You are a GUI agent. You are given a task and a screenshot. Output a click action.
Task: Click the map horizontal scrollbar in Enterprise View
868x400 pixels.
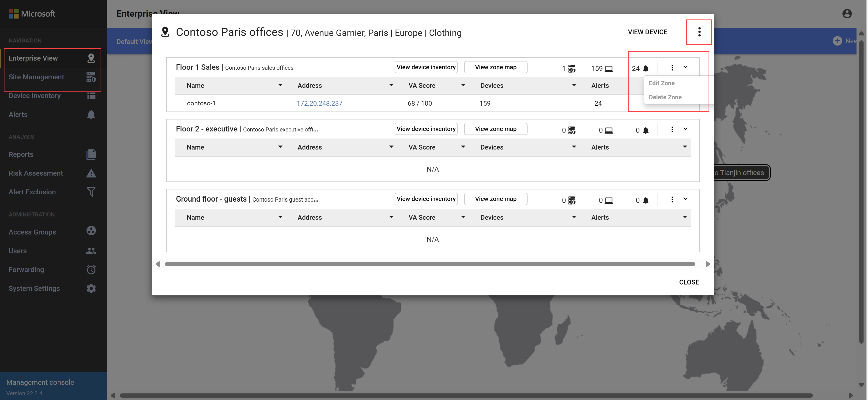pos(466,395)
